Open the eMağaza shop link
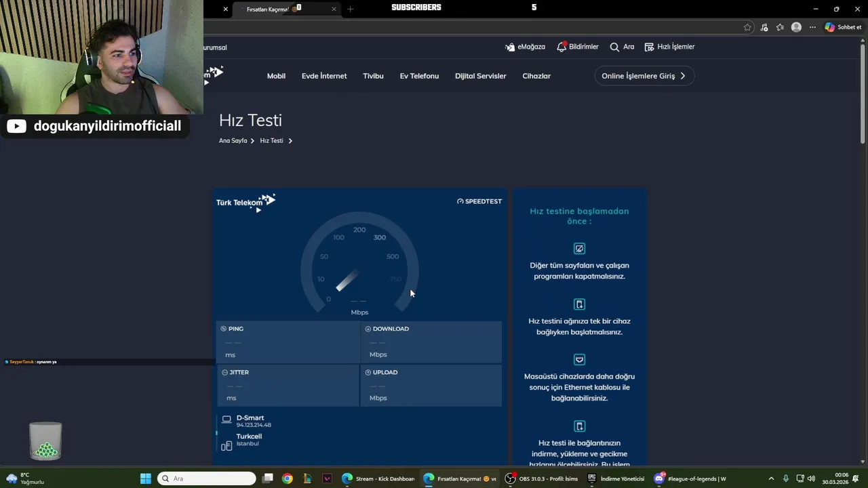Viewport: 868px width, 488px height. (525, 47)
